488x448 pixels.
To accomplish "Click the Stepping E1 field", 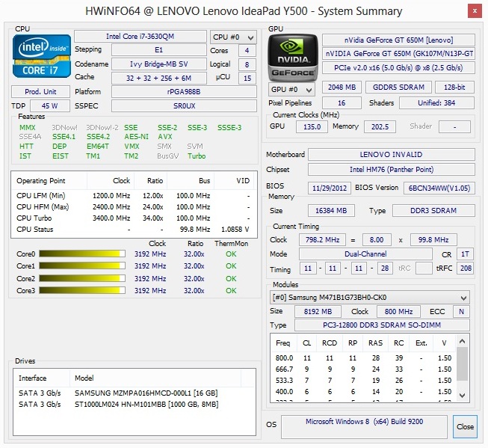I will (159, 50).
